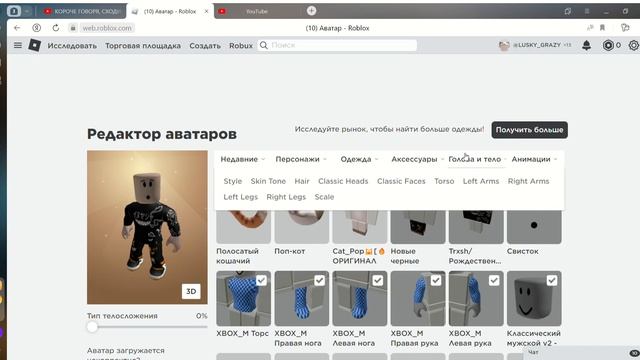Open Исследовать navigation link
640x360 pixels.
coord(72,45)
